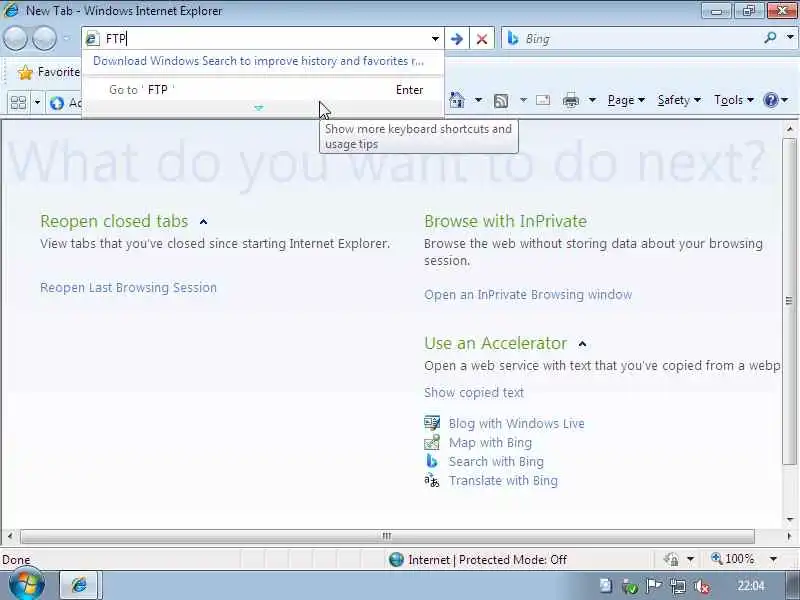Open the zoom level dropdown arrow
The width and height of the screenshot is (800, 600).
click(773, 560)
